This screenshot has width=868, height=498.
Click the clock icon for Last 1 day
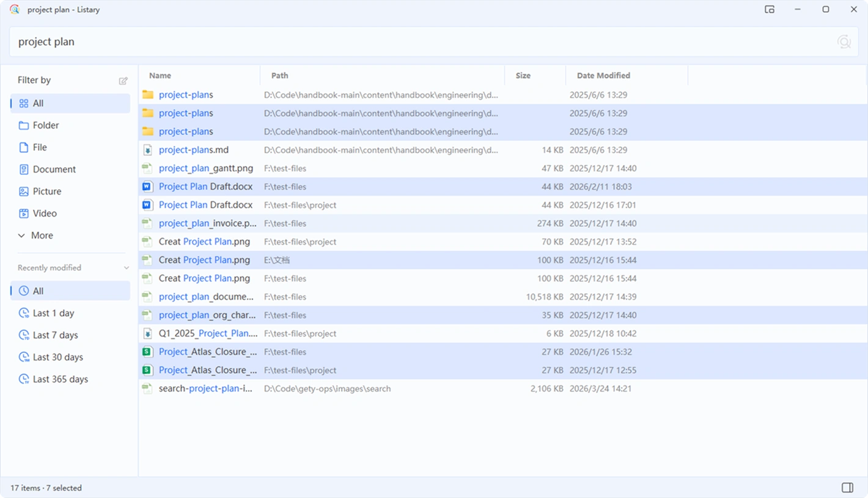click(x=24, y=313)
